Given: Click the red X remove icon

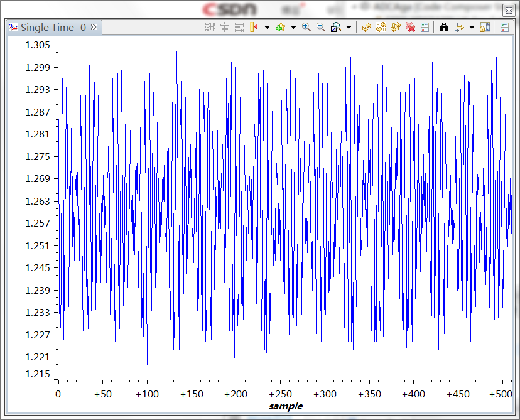Looking at the screenshot, I should tap(411, 27).
